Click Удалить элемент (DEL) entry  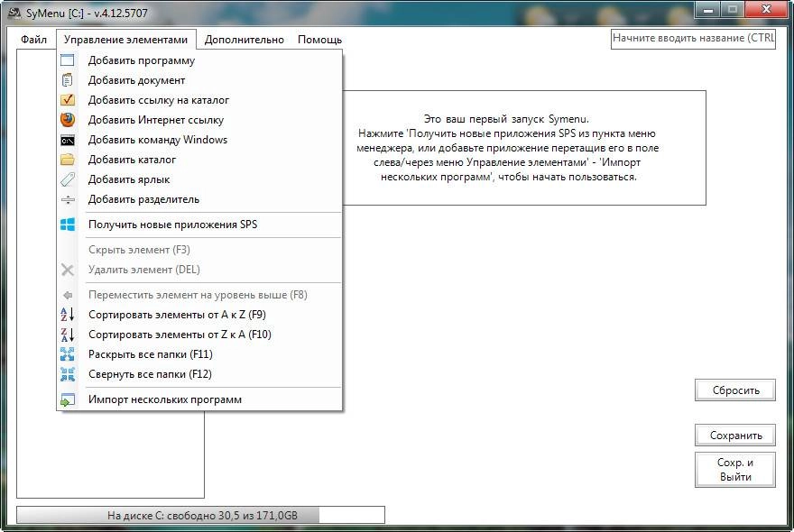(199, 270)
